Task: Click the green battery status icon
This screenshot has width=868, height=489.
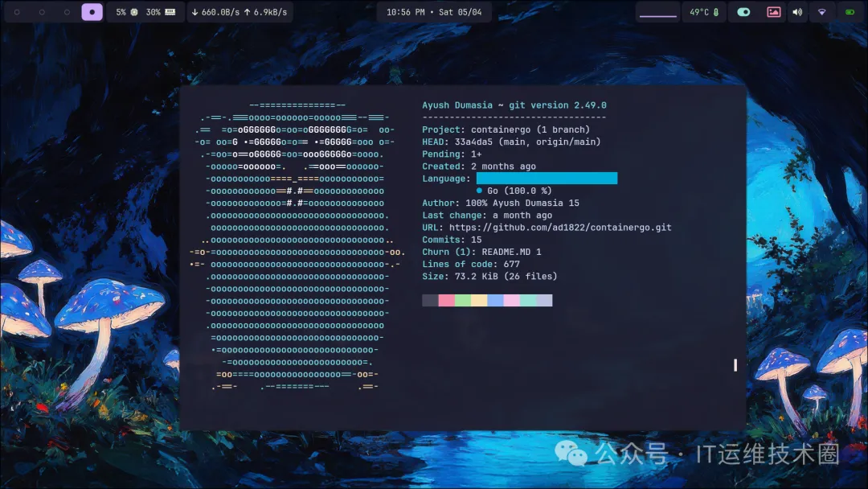Action: click(850, 12)
